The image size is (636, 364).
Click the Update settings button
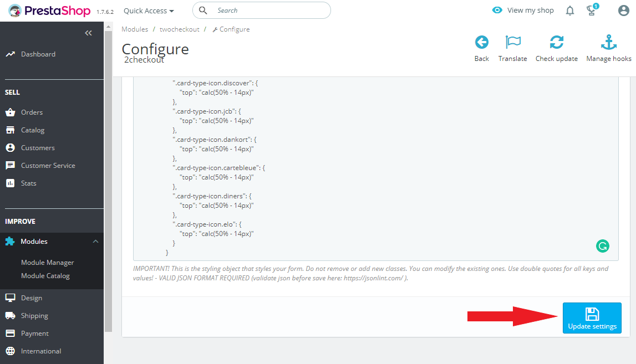click(x=592, y=318)
